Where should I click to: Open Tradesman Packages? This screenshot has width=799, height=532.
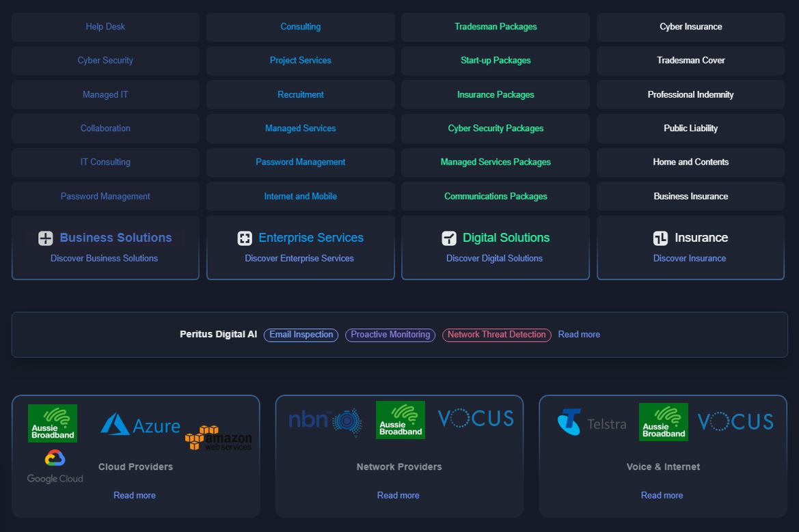point(496,27)
